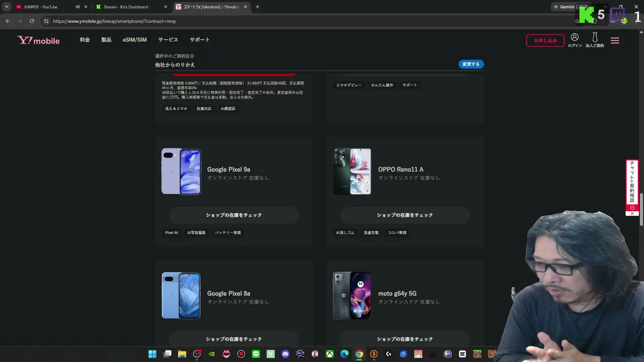The height and width of the screenshot is (362, 644).
Task: Select the バッテリー重視 tag
Action: 228,233
